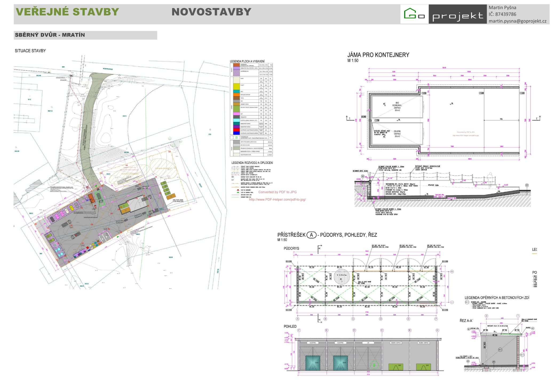Pick the red swatch in plochy legend
This screenshot has height=392, width=555.
(236, 130)
